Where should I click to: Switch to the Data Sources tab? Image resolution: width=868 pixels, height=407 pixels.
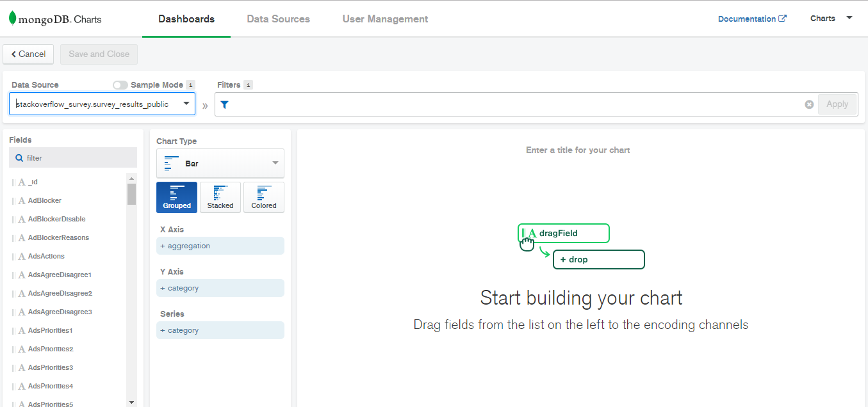[278, 19]
